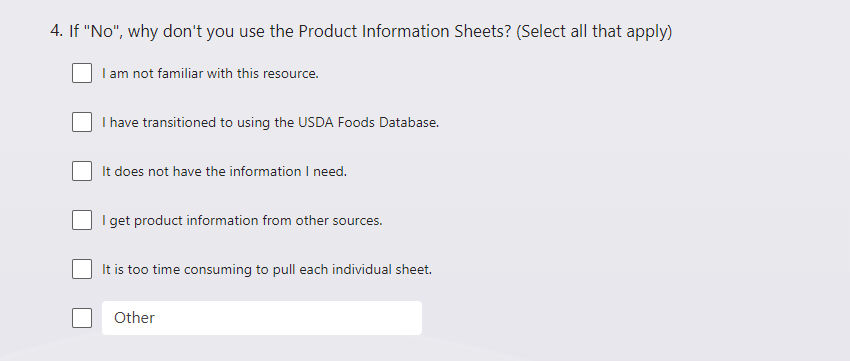Click the label about pulling each individual sheet
Screen dimensions: 850x361
click(x=267, y=269)
